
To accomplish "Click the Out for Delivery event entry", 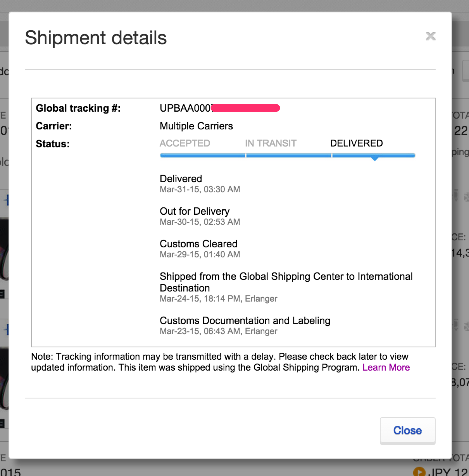I will (195, 211).
